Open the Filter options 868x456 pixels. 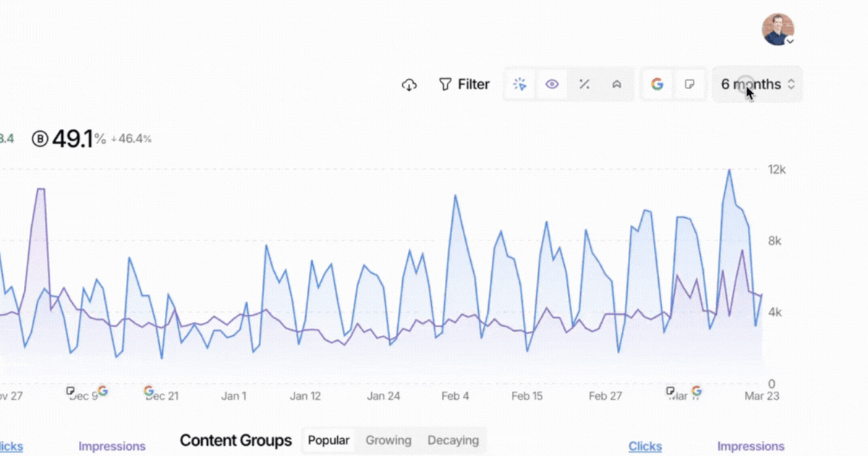pos(464,85)
